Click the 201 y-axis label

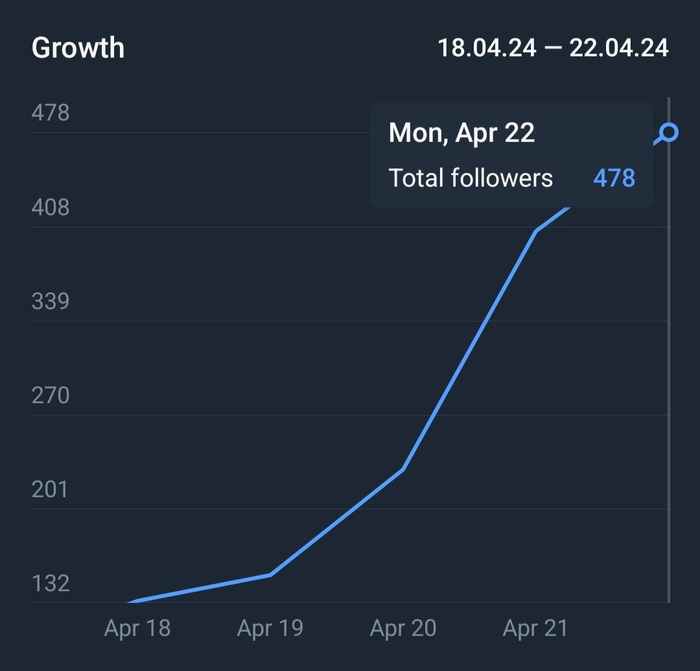(51, 489)
